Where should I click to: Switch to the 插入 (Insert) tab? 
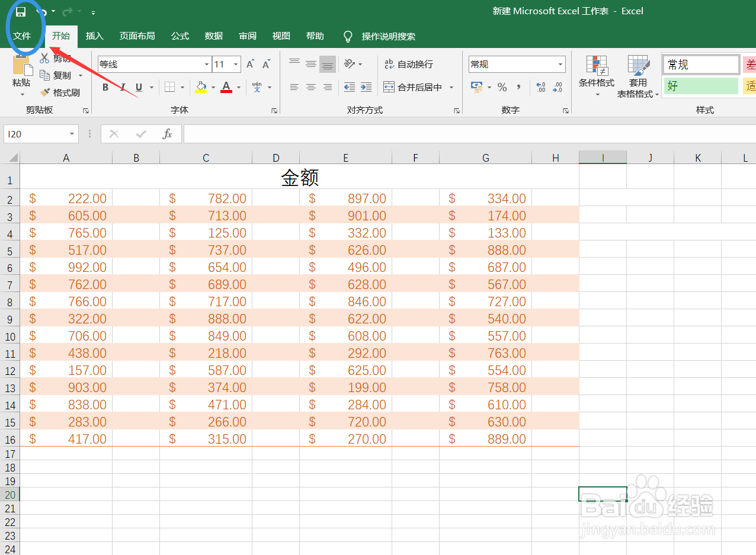pos(95,36)
